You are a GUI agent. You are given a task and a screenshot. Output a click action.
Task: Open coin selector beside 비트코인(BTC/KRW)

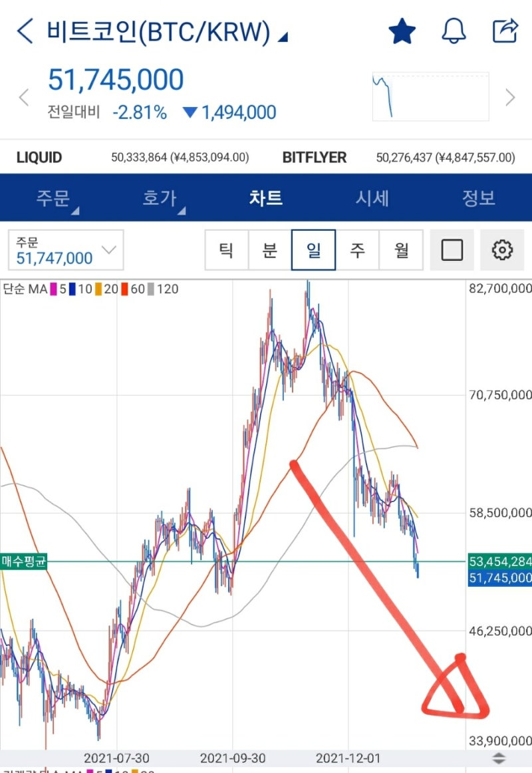pos(283,37)
